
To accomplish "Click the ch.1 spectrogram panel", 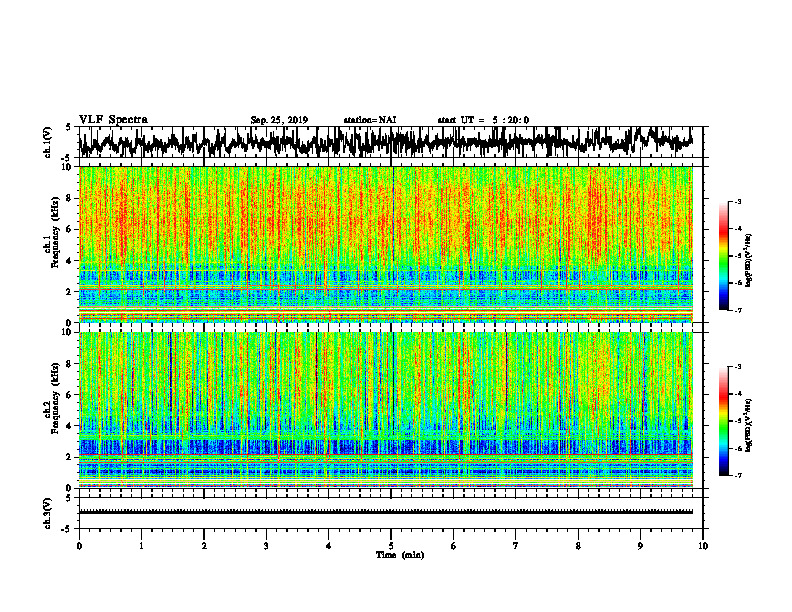I will (x=385, y=244).
